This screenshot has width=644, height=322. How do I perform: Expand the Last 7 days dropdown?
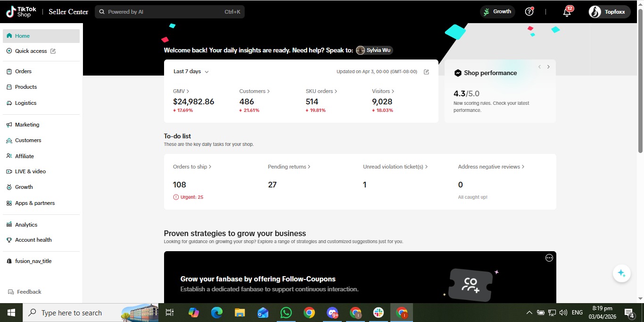191,72
